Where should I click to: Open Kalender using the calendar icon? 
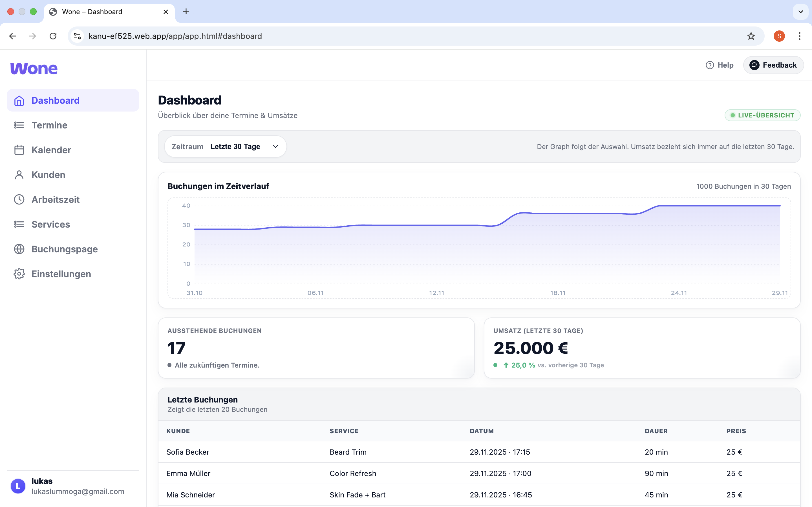[x=19, y=150]
